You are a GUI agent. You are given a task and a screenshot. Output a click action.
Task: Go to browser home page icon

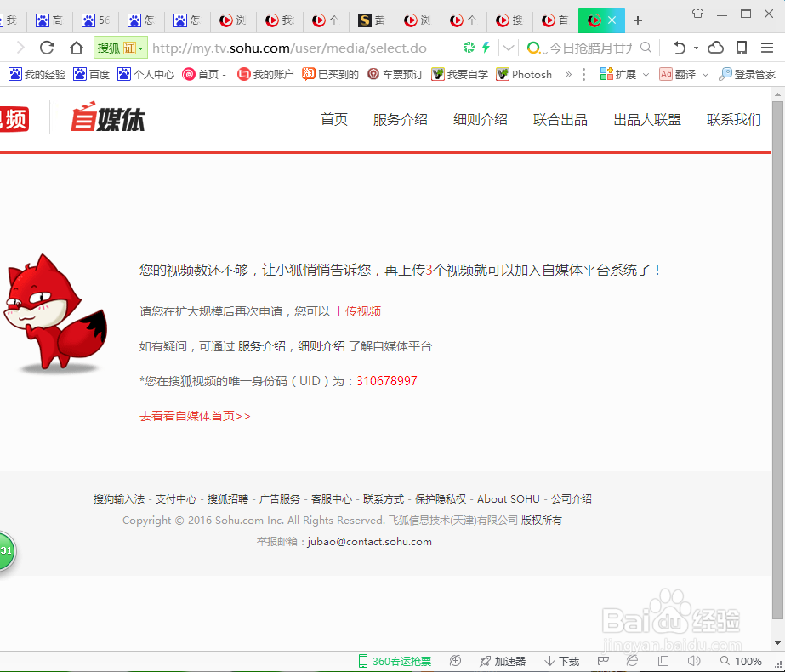[76, 48]
